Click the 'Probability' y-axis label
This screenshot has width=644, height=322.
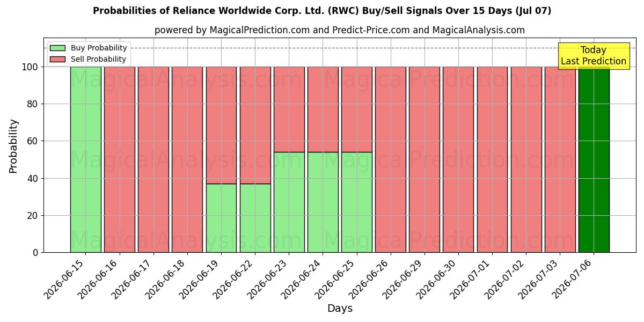pos(13,145)
